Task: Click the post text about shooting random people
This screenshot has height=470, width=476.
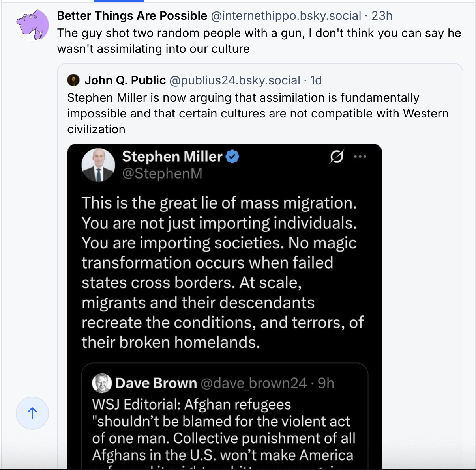Action: pos(259,41)
